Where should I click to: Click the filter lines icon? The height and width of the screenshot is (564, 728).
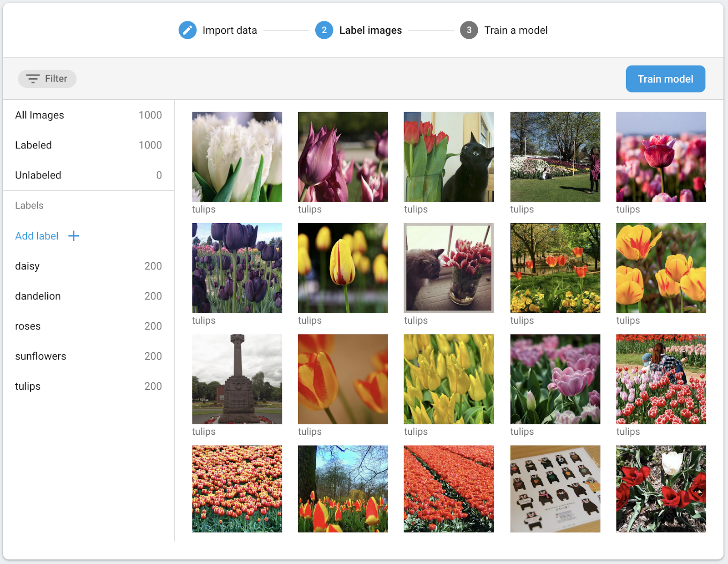[x=33, y=79]
